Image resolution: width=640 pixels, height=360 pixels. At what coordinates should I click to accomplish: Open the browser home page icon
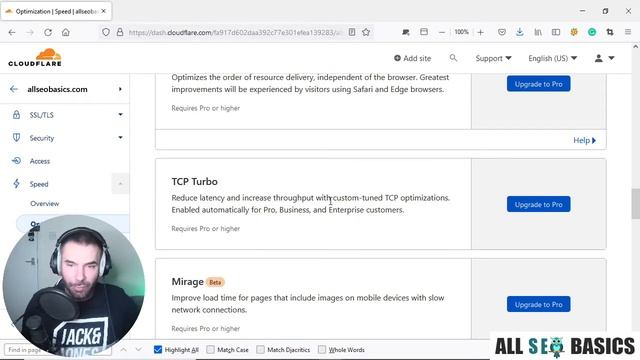(66, 32)
